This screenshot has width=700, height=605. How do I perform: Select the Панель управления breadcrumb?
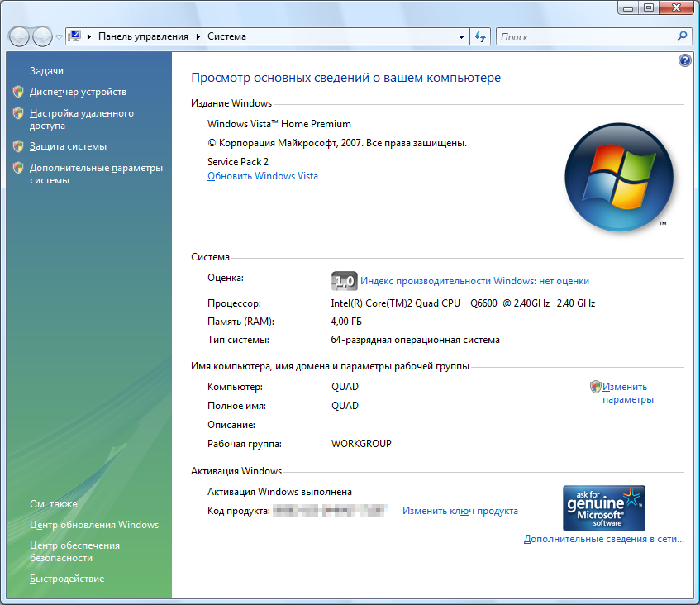click(143, 36)
